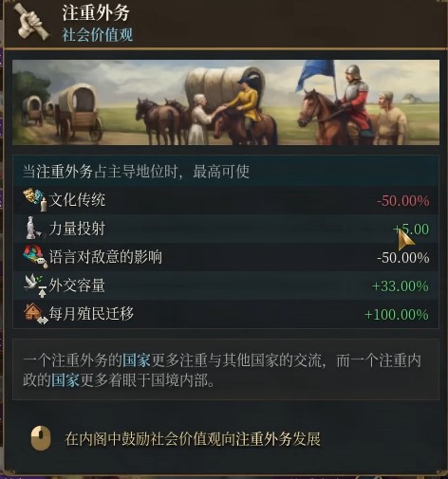Image resolution: width=448 pixels, height=479 pixels.
Task: Click the 外交容量 dove icon
Action: click(35, 286)
